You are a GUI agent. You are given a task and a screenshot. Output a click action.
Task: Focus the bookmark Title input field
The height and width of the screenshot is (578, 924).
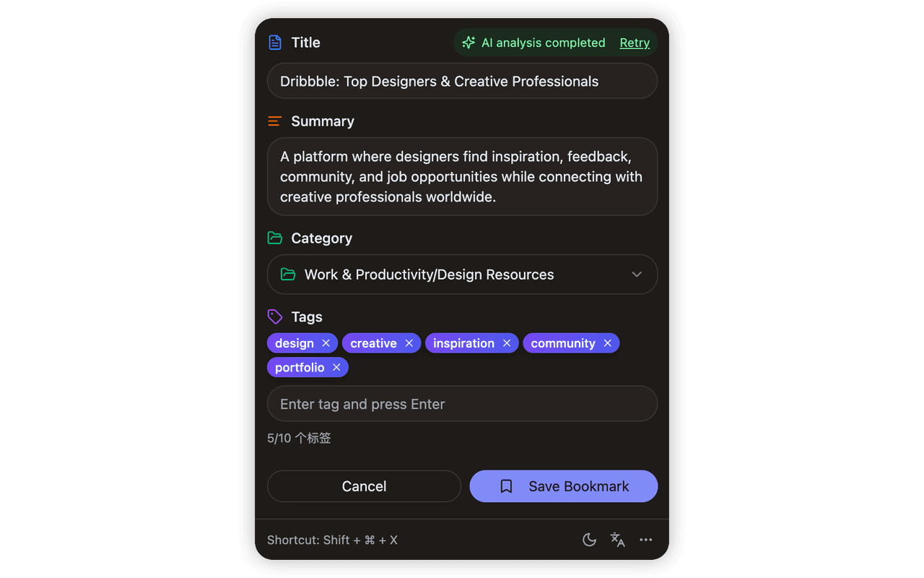(x=462, y=82)
